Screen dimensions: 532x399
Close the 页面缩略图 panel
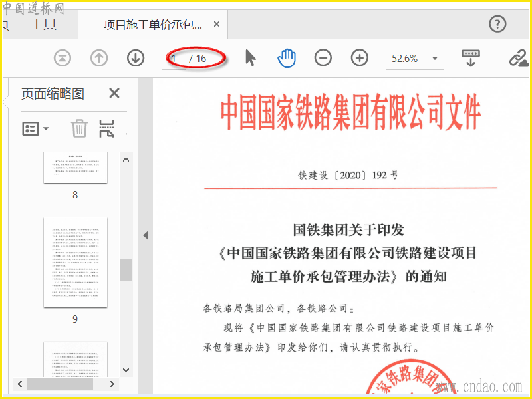click(114, 93)
